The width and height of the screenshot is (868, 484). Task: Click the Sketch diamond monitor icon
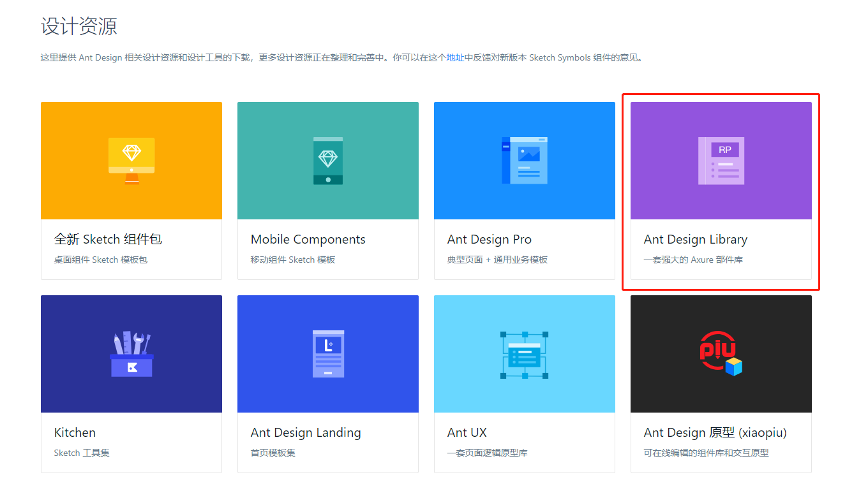131,161
